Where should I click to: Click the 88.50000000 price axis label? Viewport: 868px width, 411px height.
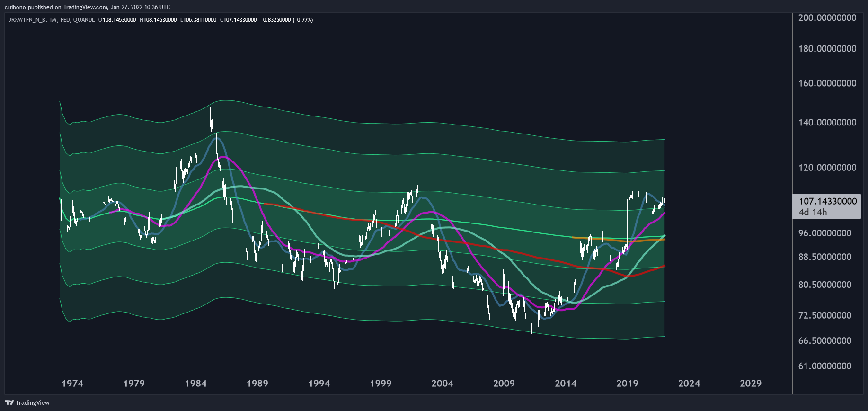click(x=825, y=257)
